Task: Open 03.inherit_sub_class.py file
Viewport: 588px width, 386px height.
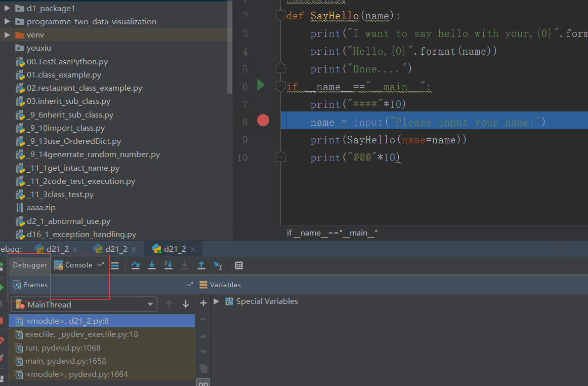Action: [63, 101]
